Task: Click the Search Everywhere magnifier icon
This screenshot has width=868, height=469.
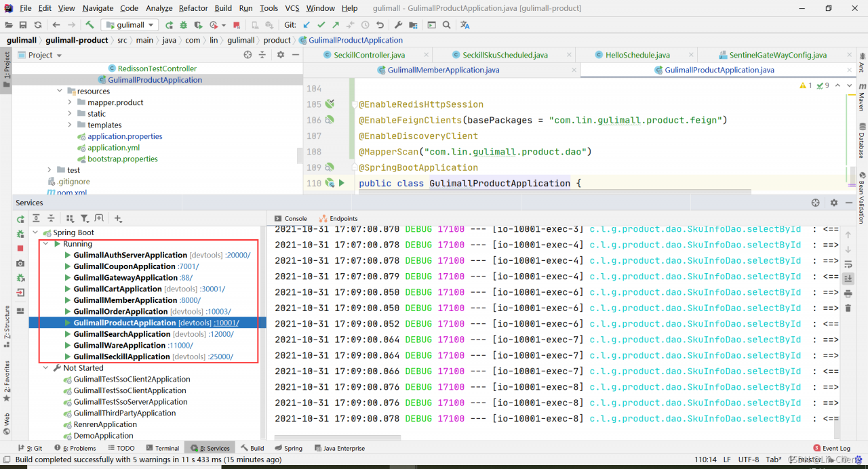Action: [447, 25]
